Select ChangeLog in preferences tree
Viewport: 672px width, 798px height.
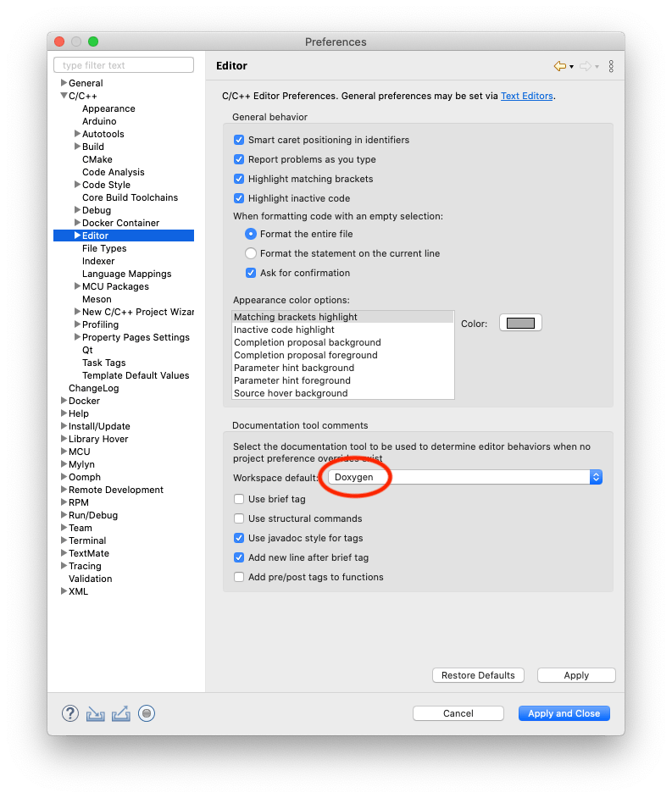[94, 388]
